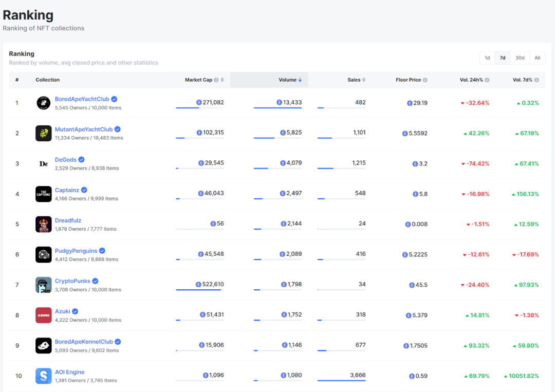Screen dimensions: 555x392
Task: Click MutantApeYachtClub verified badge
Action: (118, 129)
